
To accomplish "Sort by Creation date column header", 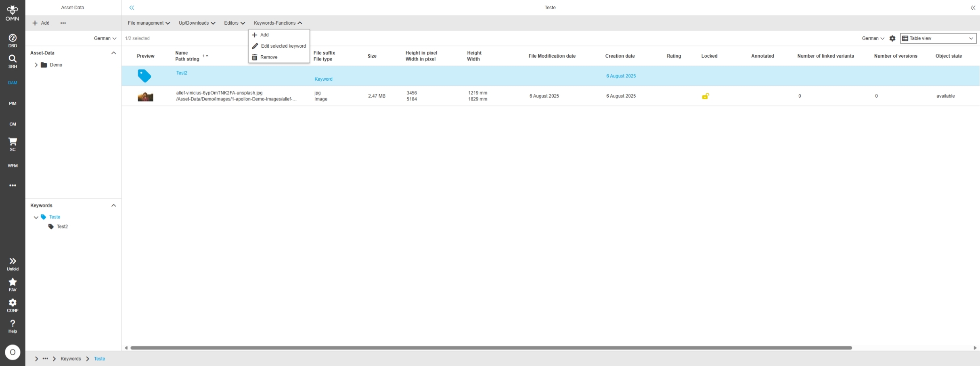I will 620,56.
